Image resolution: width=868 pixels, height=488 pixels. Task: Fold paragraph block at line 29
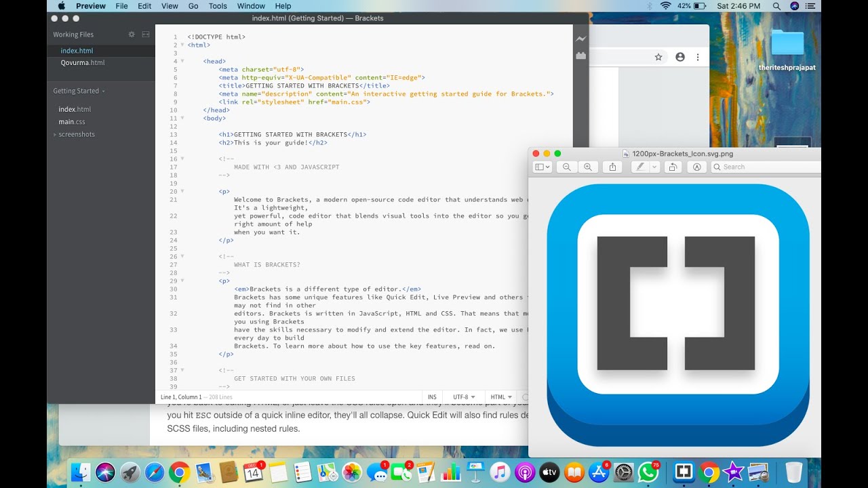pos(182,281)
